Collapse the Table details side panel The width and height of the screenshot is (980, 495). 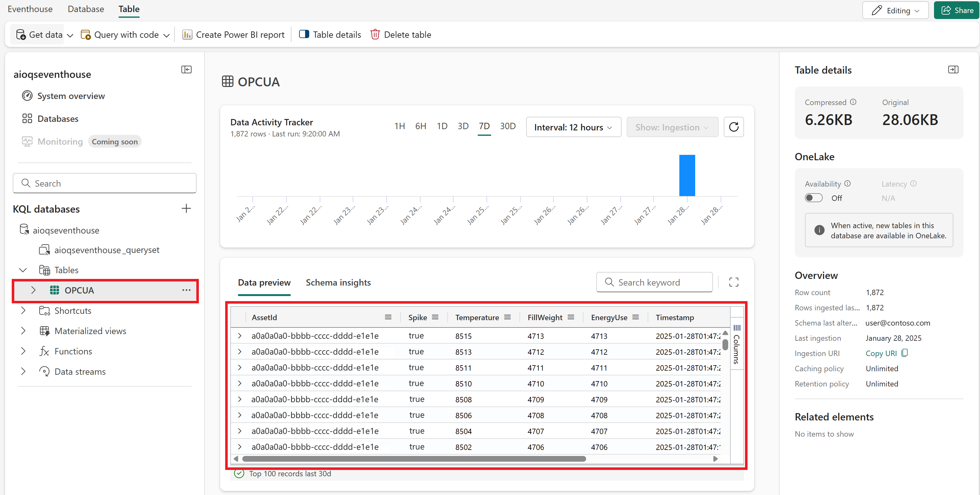pyautogui.click(x=953, y=69)
